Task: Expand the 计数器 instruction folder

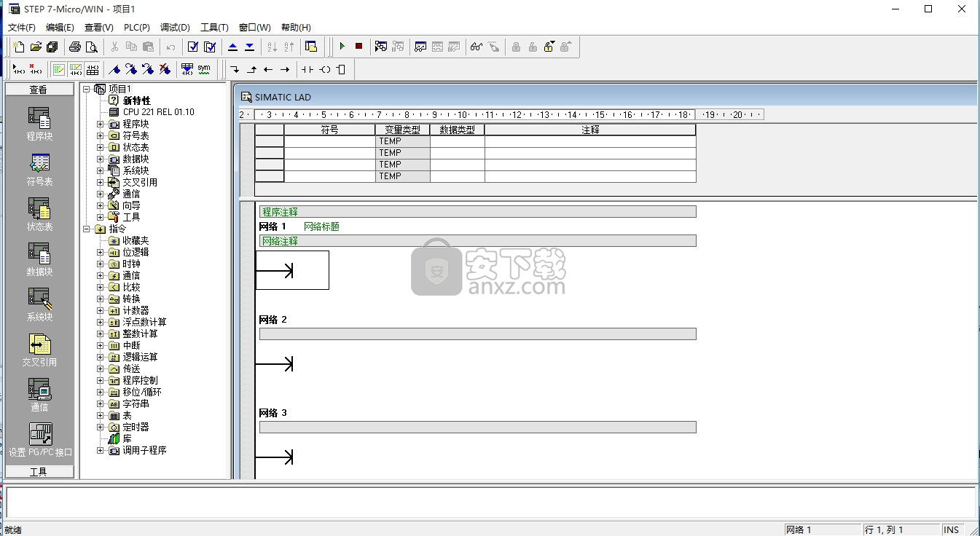Action: (x=101, y=310)
